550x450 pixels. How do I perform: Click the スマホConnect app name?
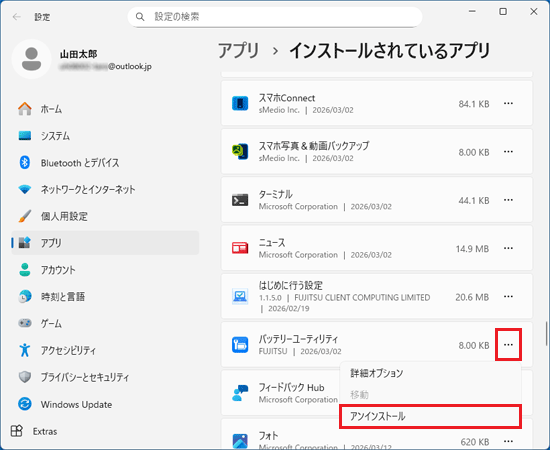287,98
